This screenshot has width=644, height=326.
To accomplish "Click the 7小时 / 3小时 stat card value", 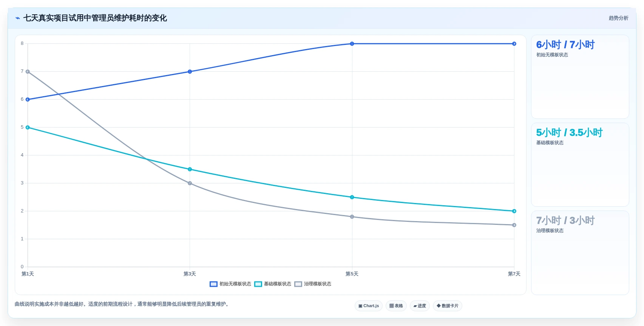I will click(565, 221).
